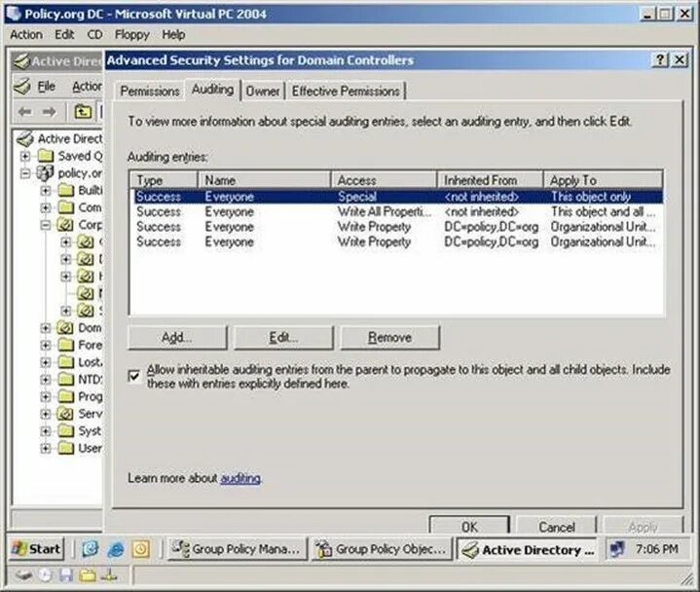Select the User folder icon
This screenshot has height=592, width=700.
(65, 448)
